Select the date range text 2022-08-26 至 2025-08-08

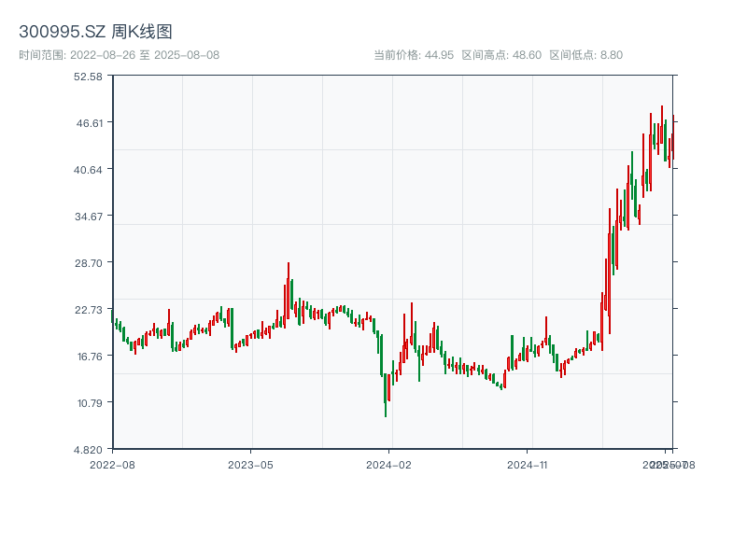click(145, 55)
